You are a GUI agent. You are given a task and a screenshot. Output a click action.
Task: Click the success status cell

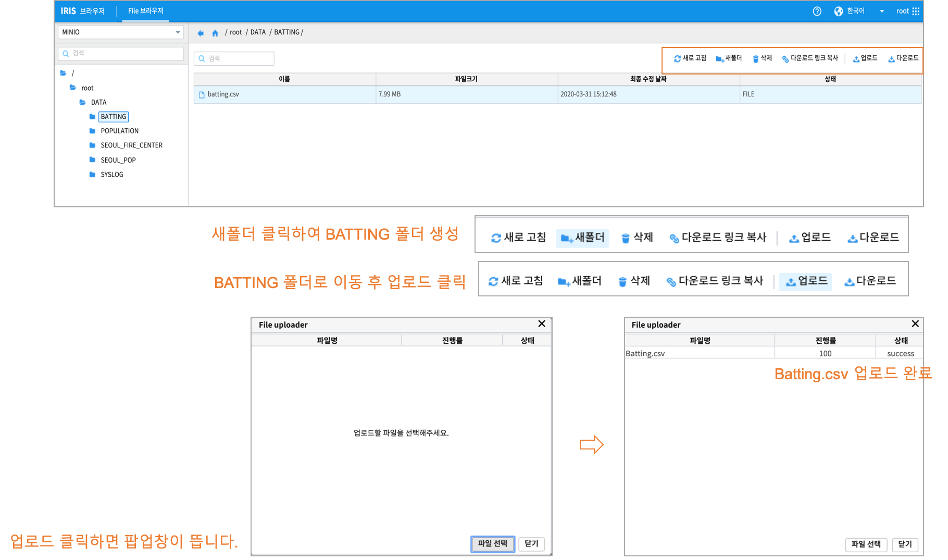(901, 353)
